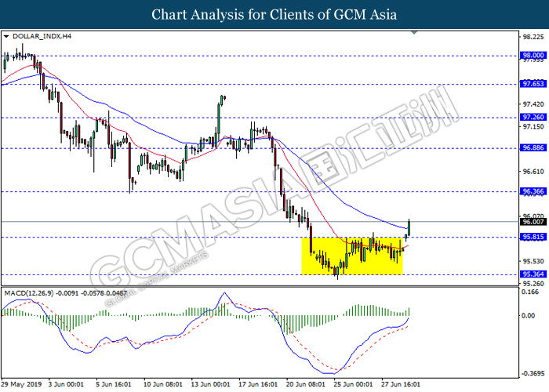Select the 98.000 price level label

[x=533, y=56]
